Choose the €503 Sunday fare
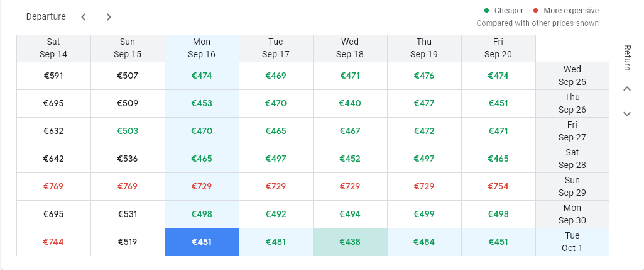 tap(128, 131)
